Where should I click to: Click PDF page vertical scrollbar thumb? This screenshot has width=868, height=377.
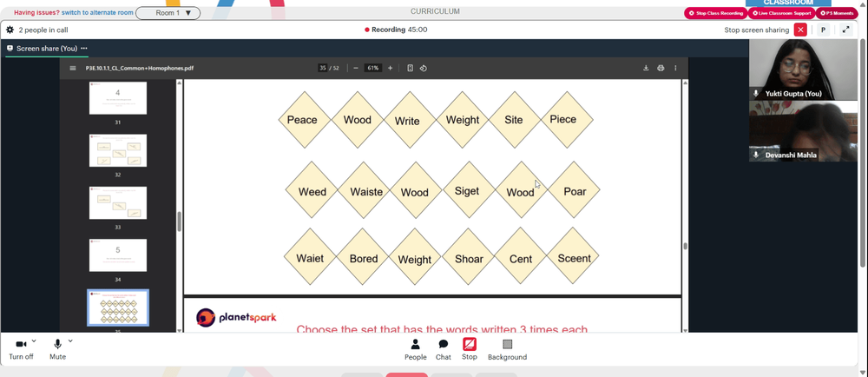click(686, 247)
